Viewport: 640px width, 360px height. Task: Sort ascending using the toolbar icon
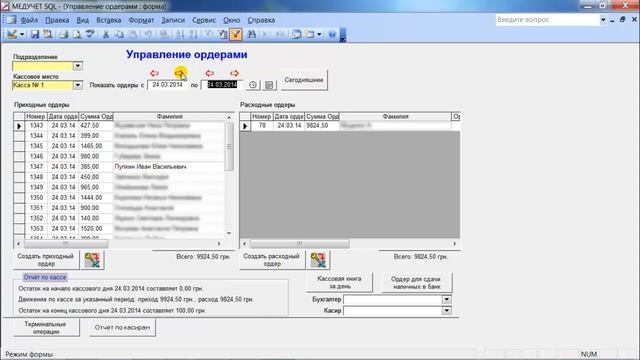(180, 35)
